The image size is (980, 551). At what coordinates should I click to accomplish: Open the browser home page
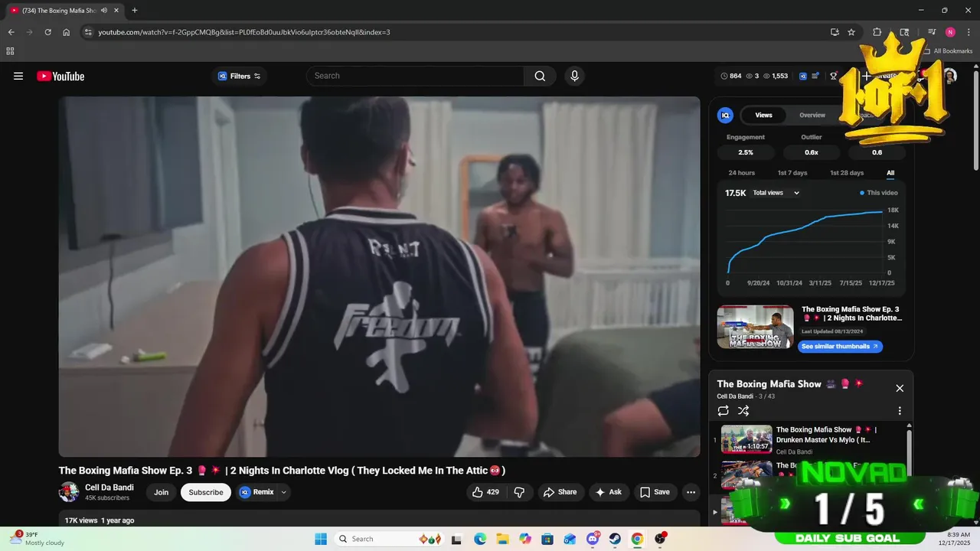point(67,32)
